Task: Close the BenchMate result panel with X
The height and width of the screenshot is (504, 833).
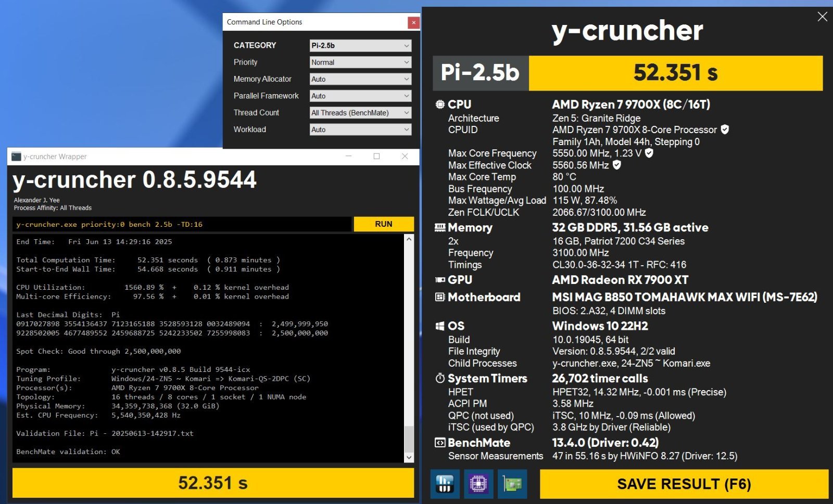Action: [823, 17]
